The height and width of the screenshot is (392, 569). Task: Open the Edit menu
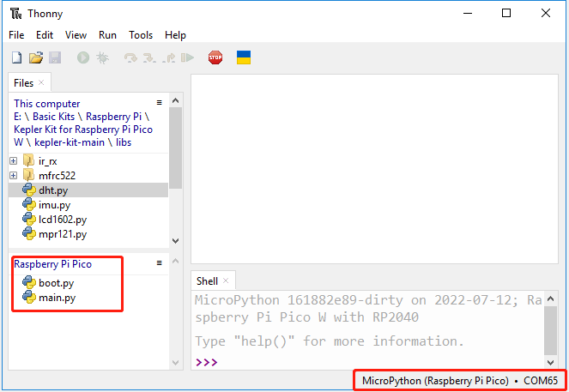tap(45, 35)
